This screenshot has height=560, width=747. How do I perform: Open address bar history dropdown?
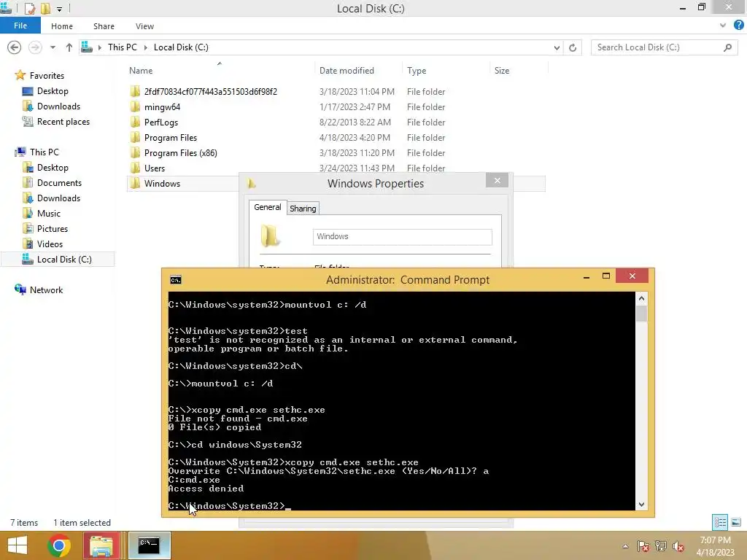[557, 47]
